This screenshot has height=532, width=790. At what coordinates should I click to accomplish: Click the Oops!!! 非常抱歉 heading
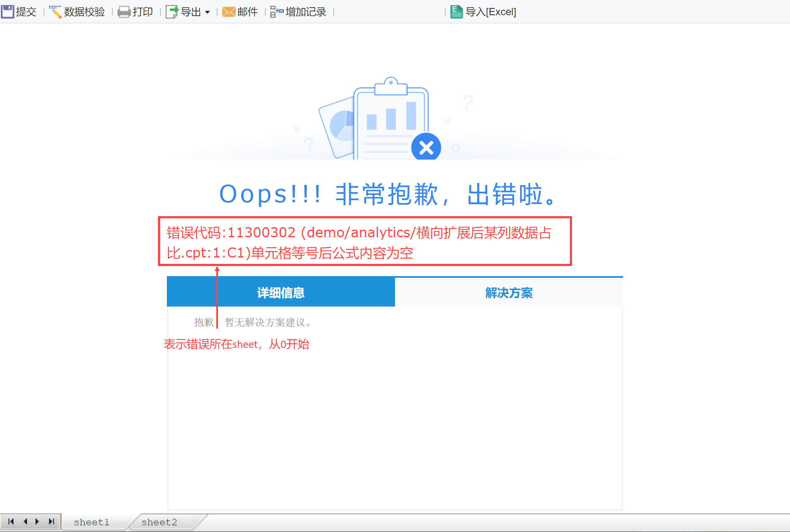click(x=388, y=194)
